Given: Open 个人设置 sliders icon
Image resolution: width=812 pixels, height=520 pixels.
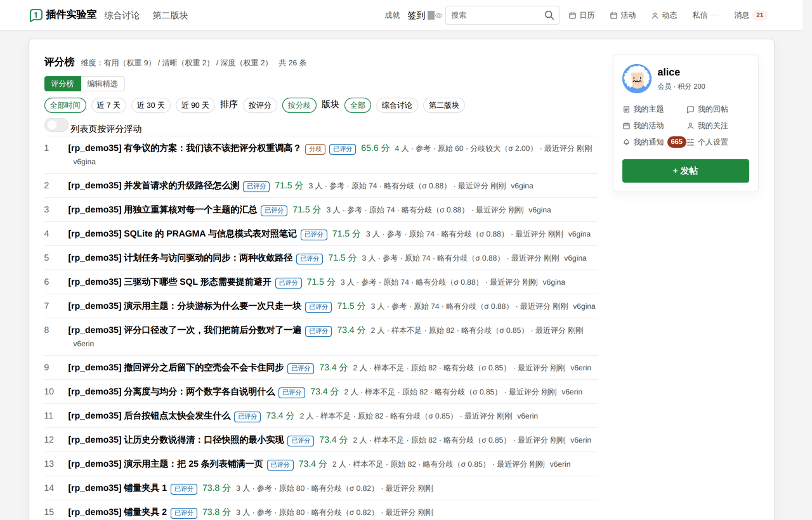Looking at the screenshot, I should click(x=691, y=142).
